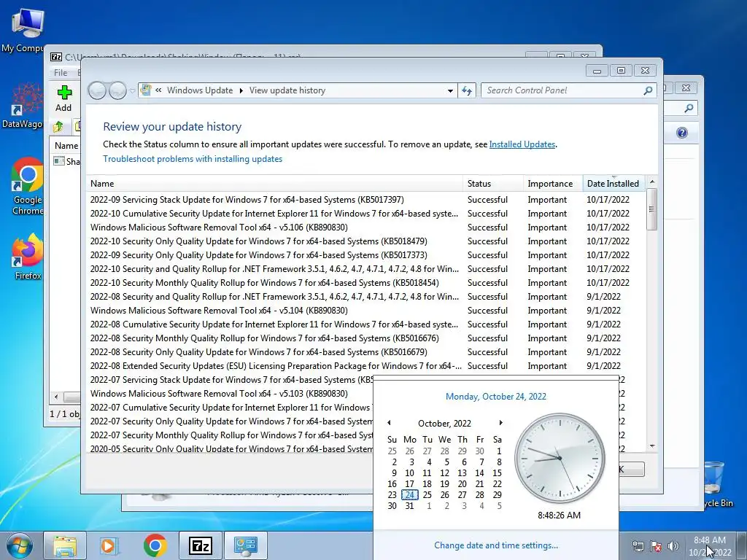
Task: Open Troubleshoot problems with installing updates
Action: pyautogui.click(x=193, y=159)
